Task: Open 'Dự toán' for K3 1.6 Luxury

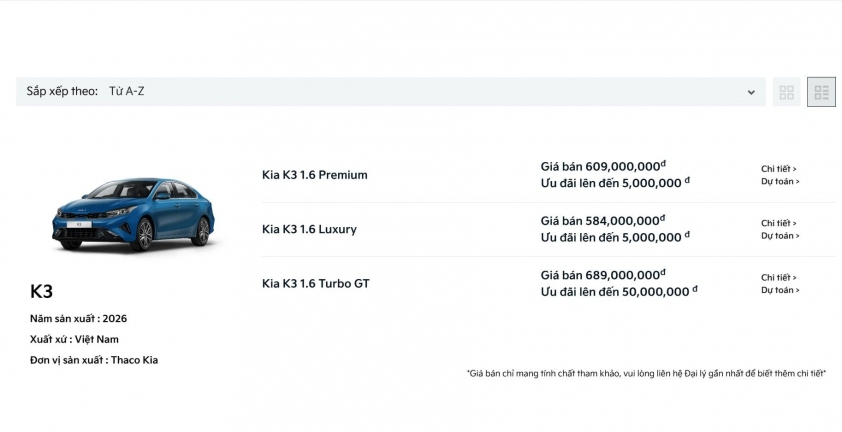Action: [x=780, y=236]
